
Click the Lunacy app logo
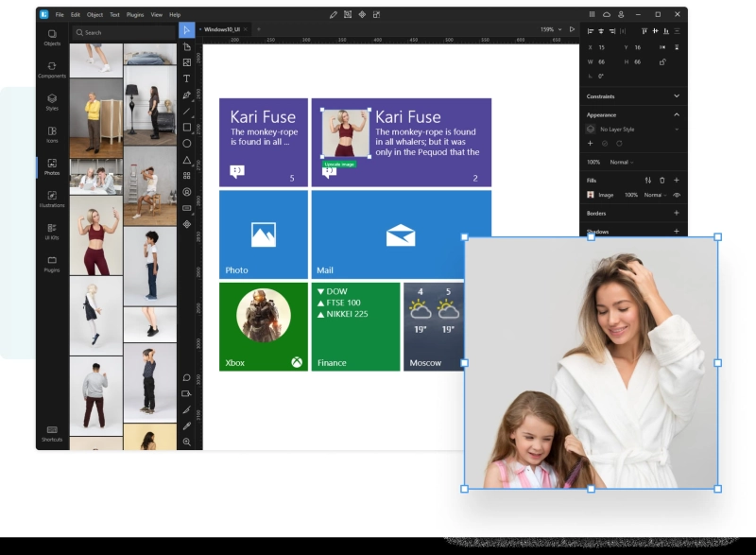pos(43,14)
